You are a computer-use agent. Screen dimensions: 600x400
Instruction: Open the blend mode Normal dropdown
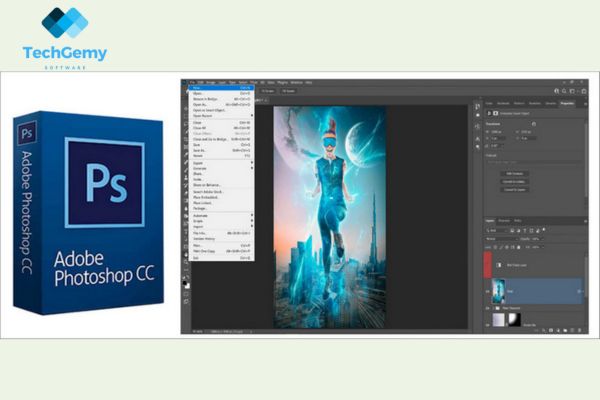point(501,239)
